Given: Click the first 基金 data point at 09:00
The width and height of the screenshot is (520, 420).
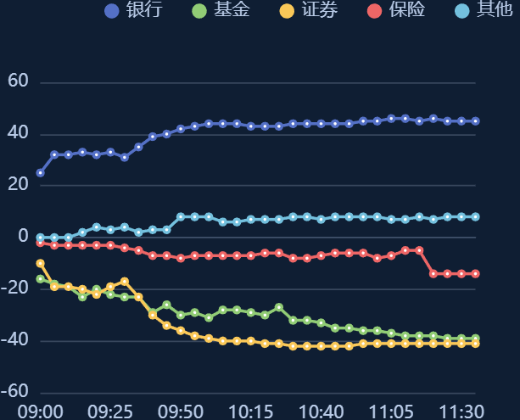Looking at the screenshot, I should pos(40,279).
